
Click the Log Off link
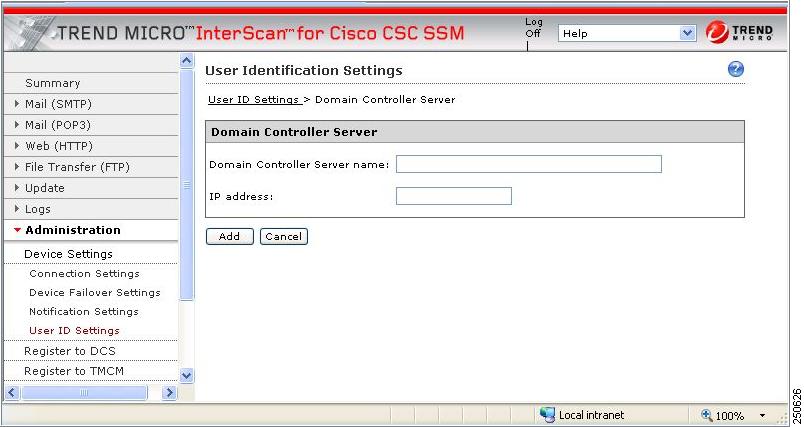(533, 28)
